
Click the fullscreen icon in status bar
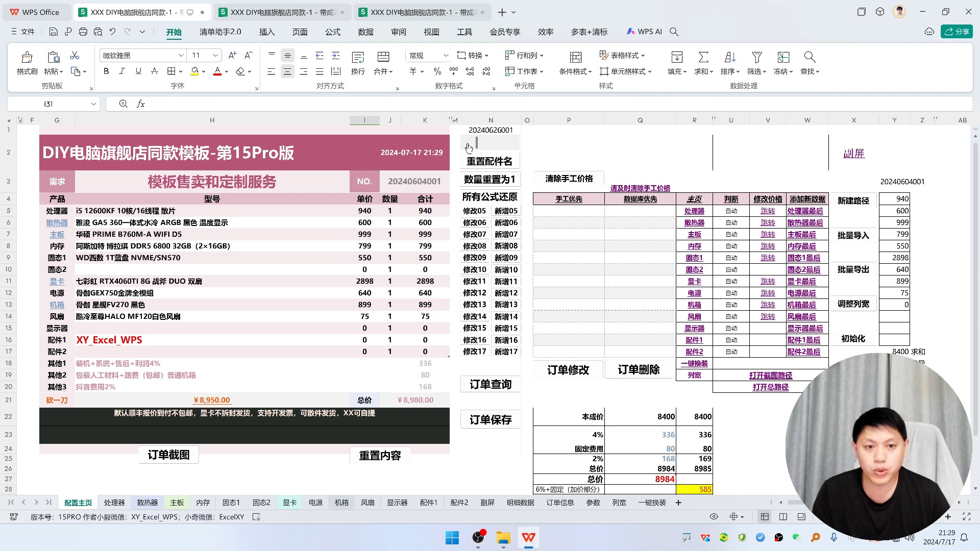[966, 517]
